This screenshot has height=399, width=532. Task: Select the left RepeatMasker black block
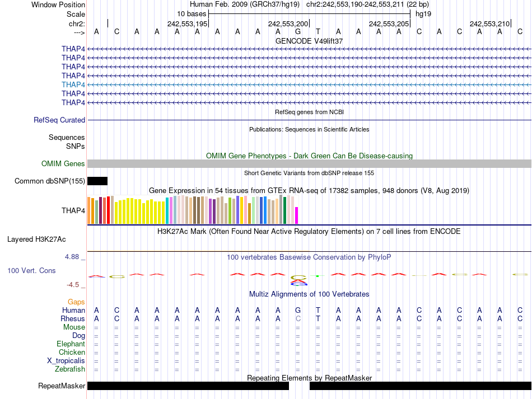pyautogui.click(x=188, y=386)
